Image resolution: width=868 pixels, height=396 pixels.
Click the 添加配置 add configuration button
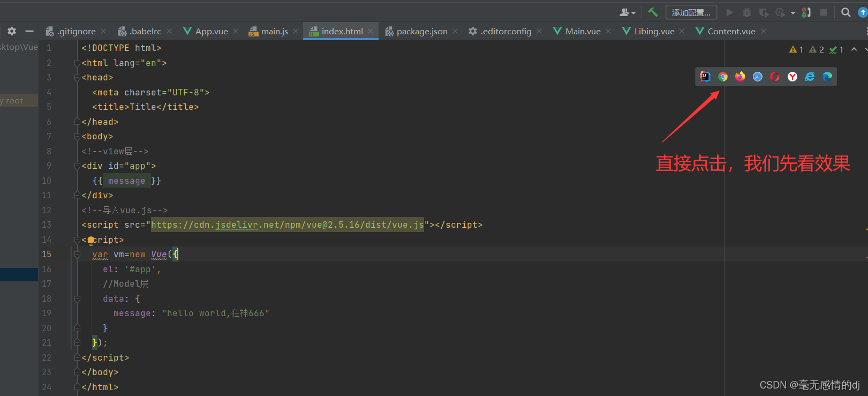point(691,12)
